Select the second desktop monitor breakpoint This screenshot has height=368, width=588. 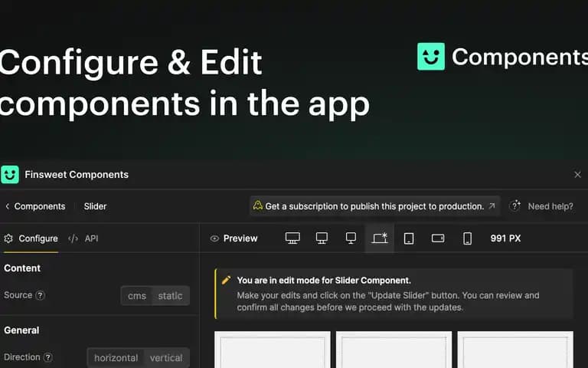click(322, 238)
